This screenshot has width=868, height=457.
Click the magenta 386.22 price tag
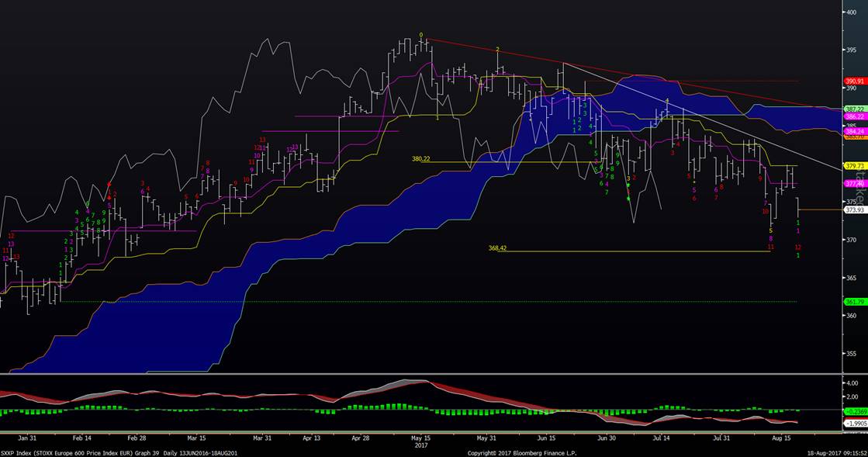854,116
